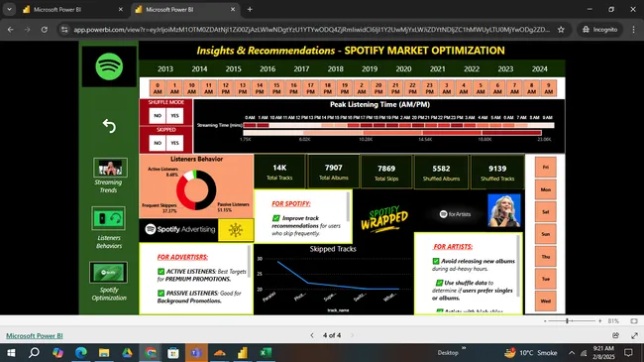The height and width of the screenshot is (362, 644).
Task: Click the For Spotify text box scrollbar
Action: (x=349, y=206)
